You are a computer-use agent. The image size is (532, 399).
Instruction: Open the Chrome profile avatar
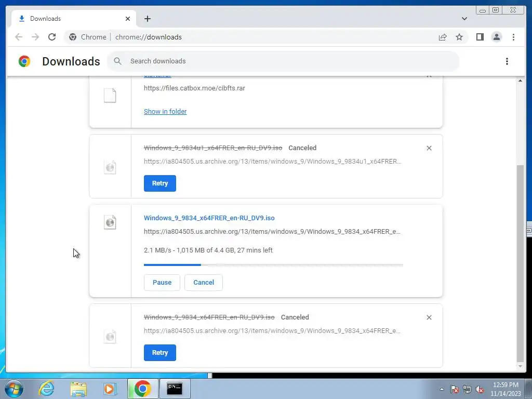[496, 37]
